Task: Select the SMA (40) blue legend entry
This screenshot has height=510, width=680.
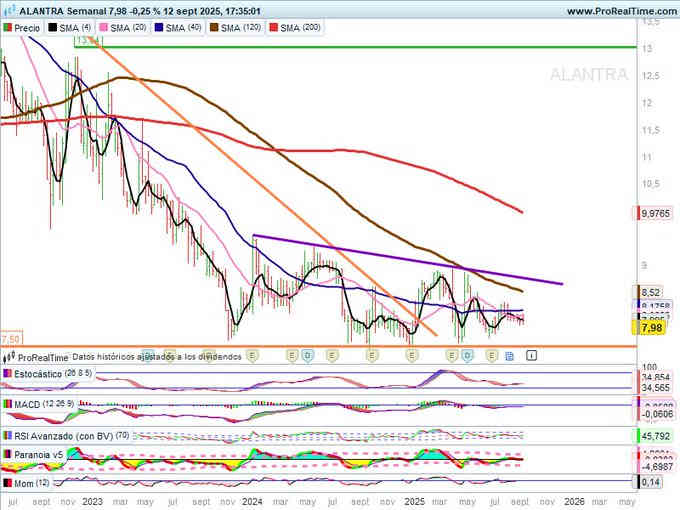Action: 178,28
